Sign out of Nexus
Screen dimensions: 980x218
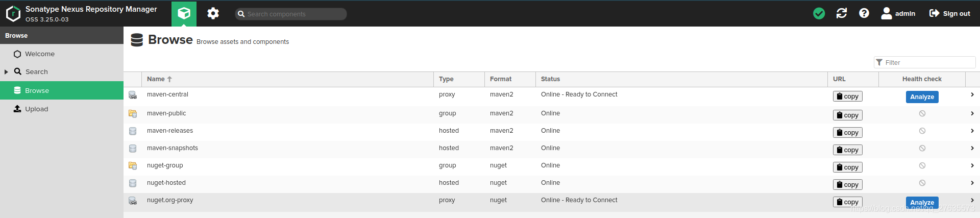click(950, 13)
